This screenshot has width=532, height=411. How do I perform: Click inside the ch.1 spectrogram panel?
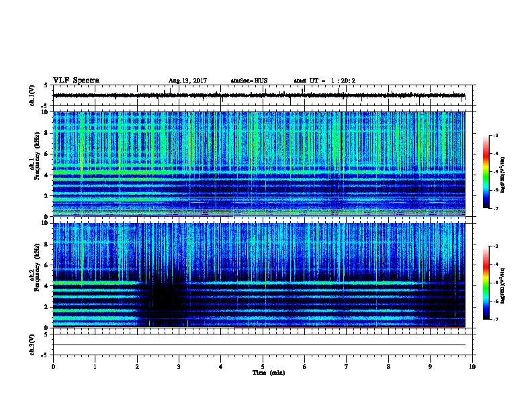pos(259,164)
